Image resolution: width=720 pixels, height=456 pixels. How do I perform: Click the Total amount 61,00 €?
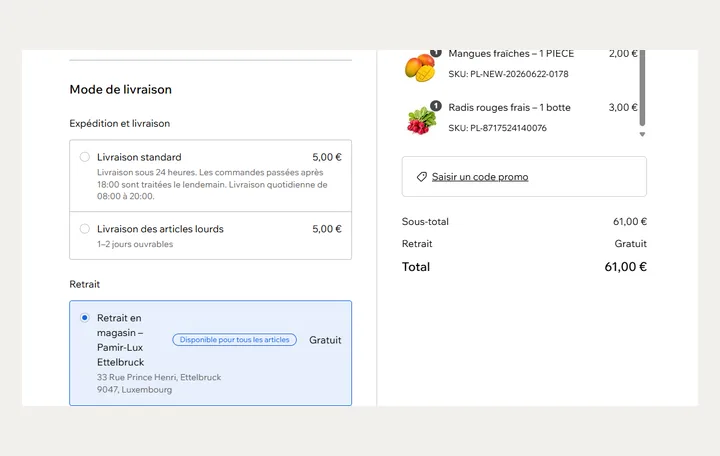(x=625, y=267)
